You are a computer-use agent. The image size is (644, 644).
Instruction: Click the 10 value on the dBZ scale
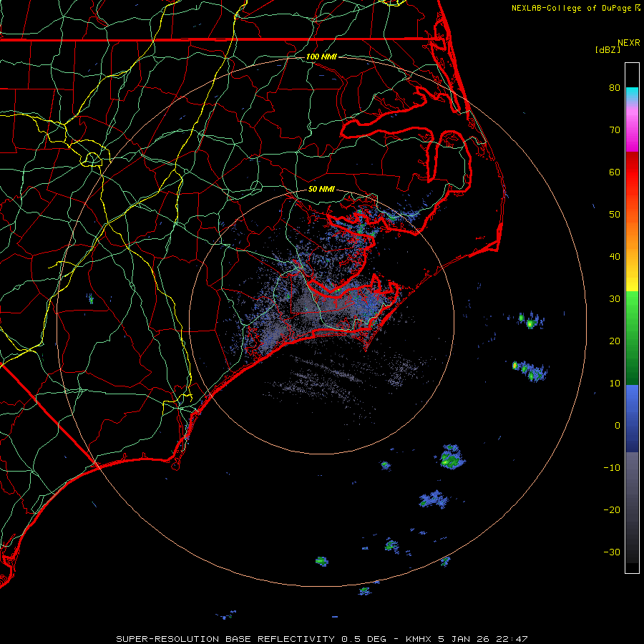point(615,384)
